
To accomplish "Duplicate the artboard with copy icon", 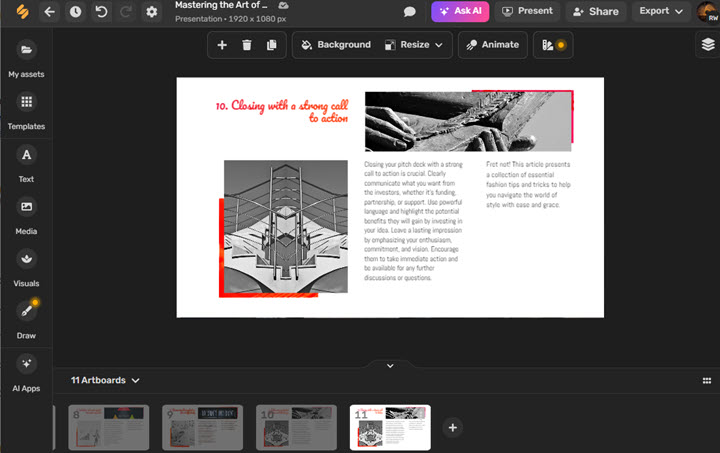I will pyautogui.click(x=271, y=45).
